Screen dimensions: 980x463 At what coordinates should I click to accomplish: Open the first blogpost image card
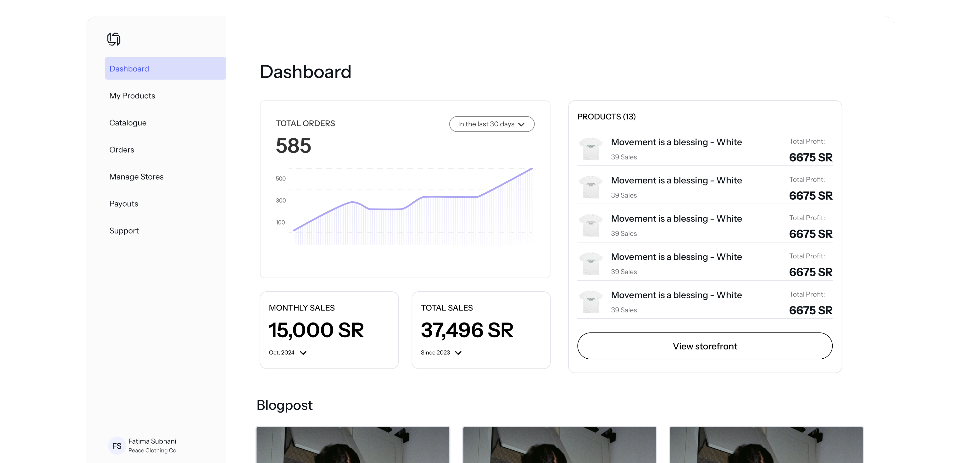coord(353,445)
